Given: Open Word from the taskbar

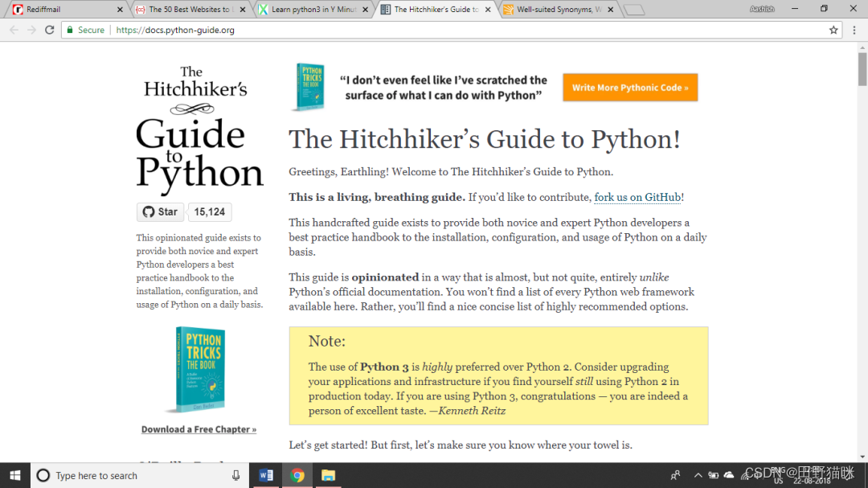Looking at the screenshot, I should click(x=266, y=475).
